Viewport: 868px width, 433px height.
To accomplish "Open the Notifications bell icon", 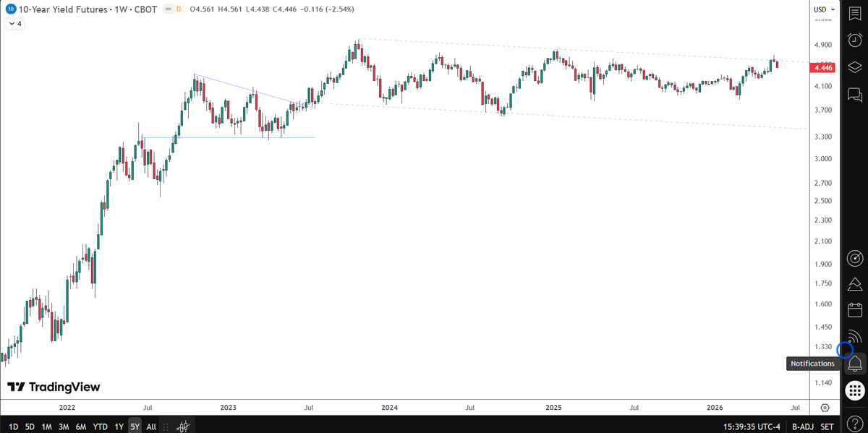I will pyautogui.click(x=854, y=363).
